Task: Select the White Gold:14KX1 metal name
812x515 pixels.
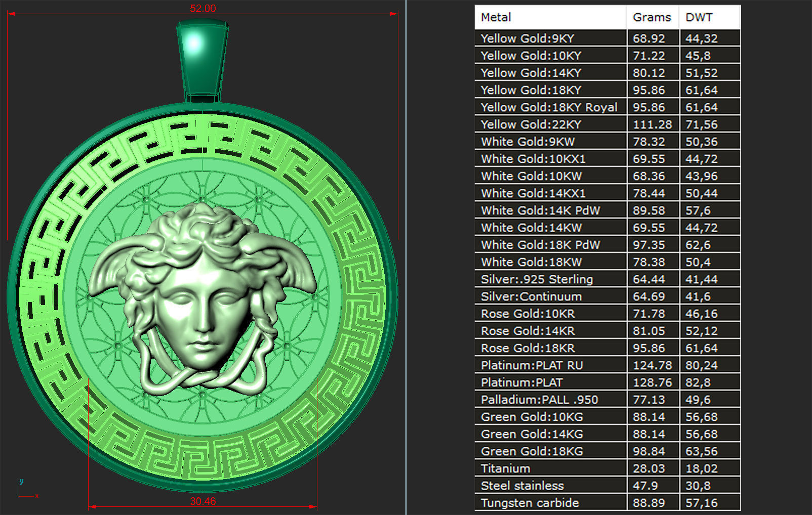Action: (533, 193)
